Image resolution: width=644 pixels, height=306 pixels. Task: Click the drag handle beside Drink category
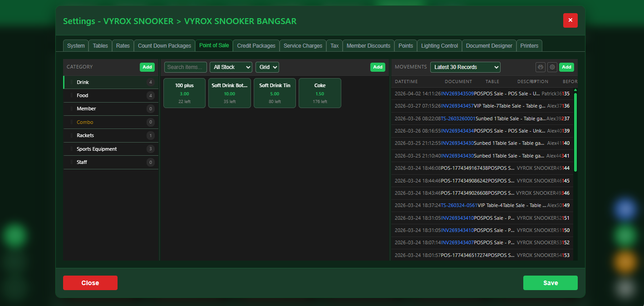[71, 82]
